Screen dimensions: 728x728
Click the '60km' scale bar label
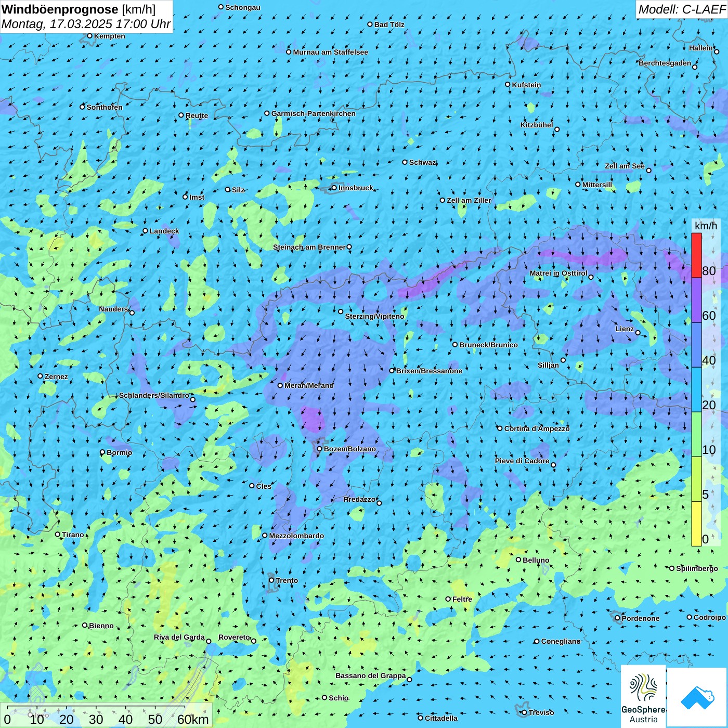coord(193,719)
